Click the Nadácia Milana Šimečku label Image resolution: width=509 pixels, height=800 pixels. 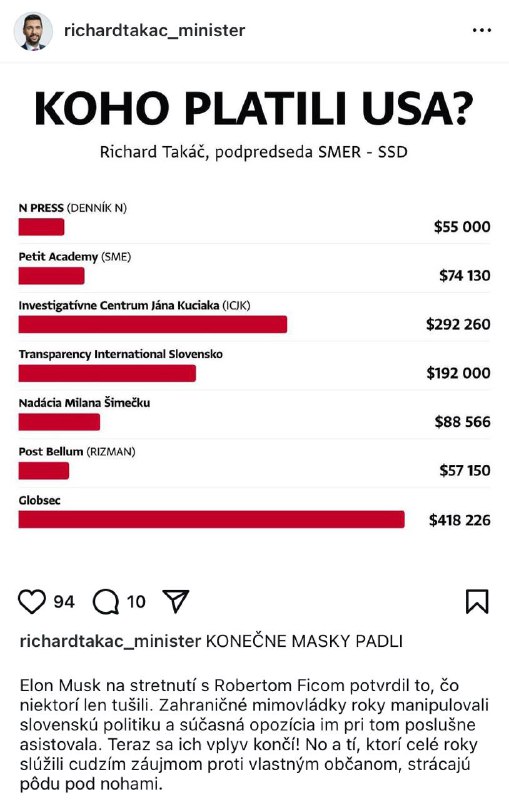click(84, 403)
